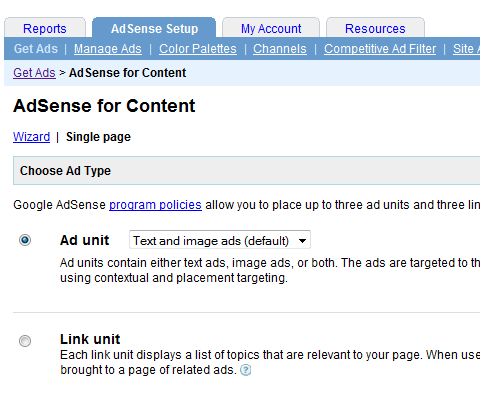Click Get Ads in the blue submenu bar

point(36,49)
